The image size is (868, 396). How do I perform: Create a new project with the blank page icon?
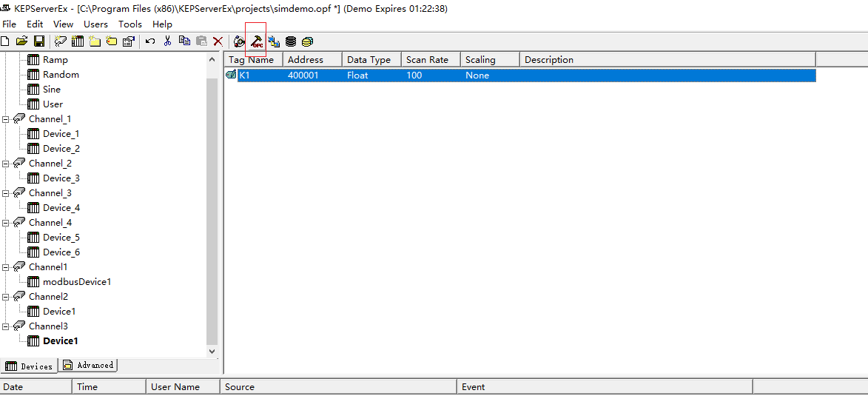point(5,41)
